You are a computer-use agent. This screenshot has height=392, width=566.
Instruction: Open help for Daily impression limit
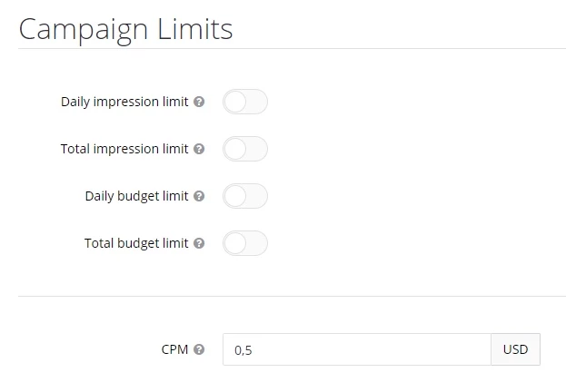pyautogui.click(x=199, y=102)
